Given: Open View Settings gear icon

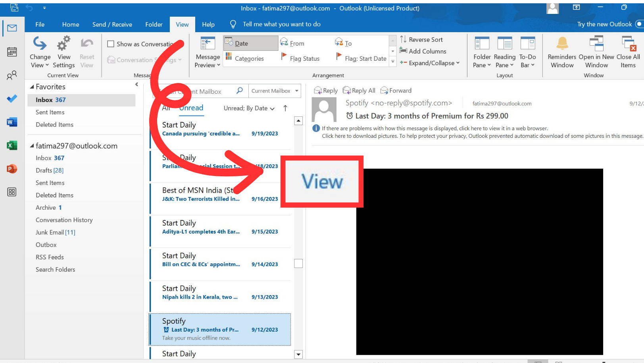Looking at the screenshot, I should pos(63,44).
